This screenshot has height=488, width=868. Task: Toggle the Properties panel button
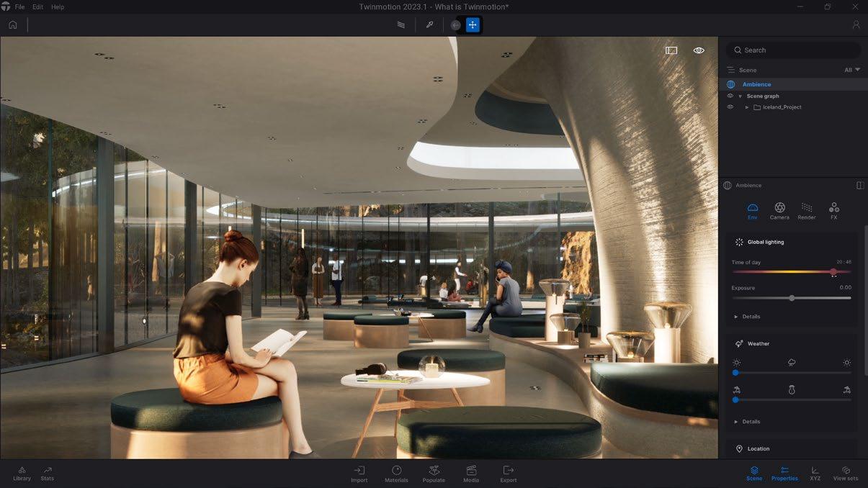pos(784,474)
